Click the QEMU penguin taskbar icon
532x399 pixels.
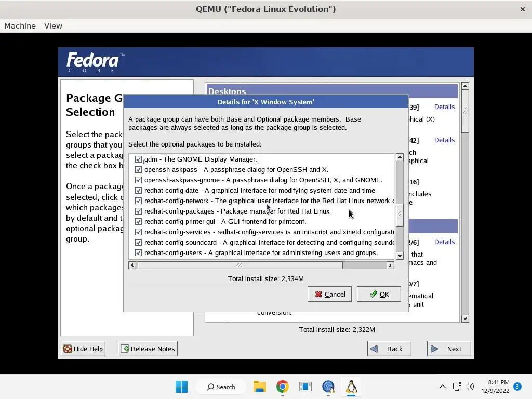351,387
